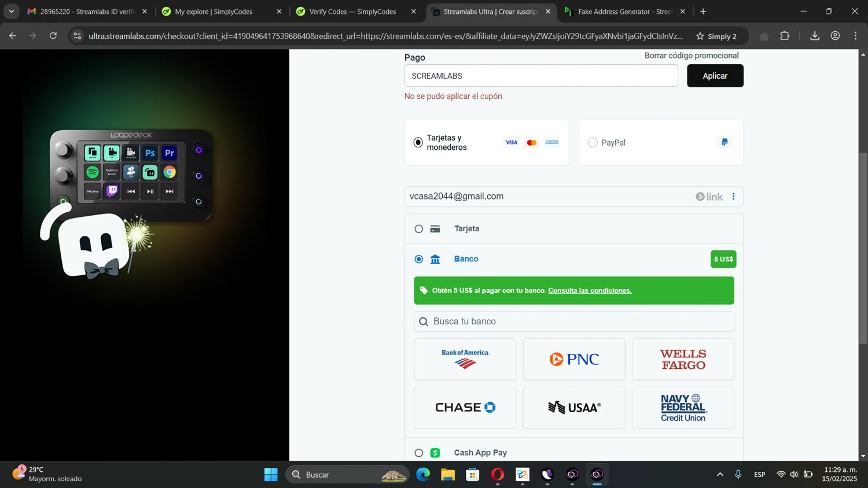Image resolution: width=868 pixels, height=488 pixels.
Task: Open the browser extensions puzzle icon
Action: [785, 36]
